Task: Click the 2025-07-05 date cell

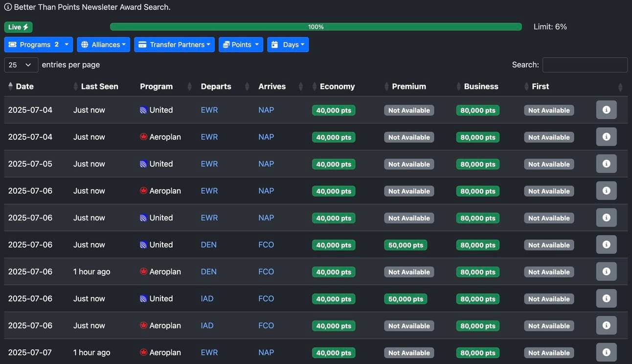Action: point(30,164)
